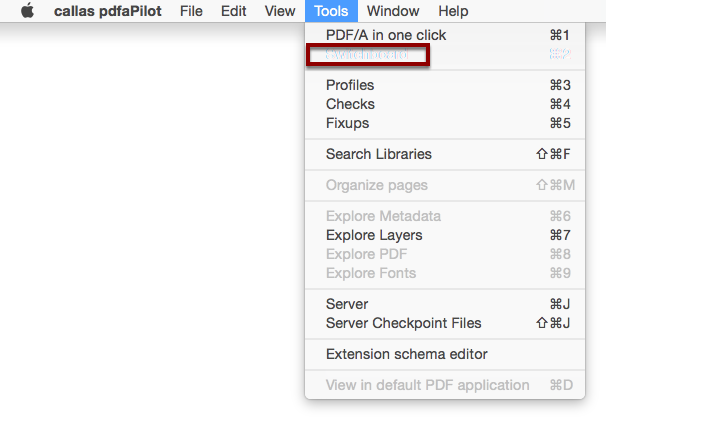Choose PDF/A in one click
This screenshot has height=421, width=728.
click(445, 35)
